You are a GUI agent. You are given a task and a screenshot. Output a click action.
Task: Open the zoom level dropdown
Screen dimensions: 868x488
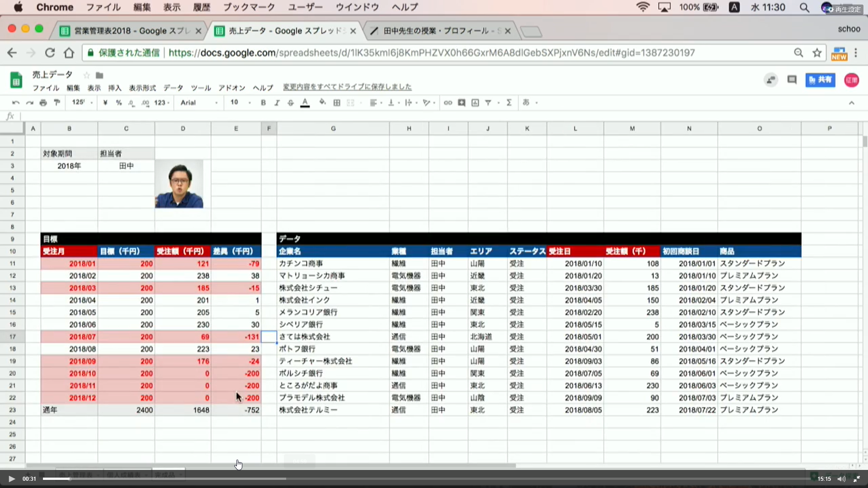[x=82, y=103]
